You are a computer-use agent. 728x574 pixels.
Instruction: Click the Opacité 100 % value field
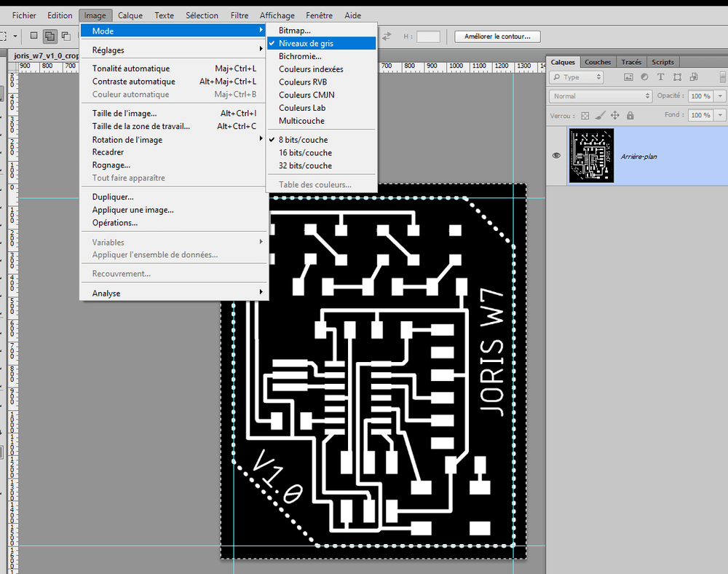(700, 96)
